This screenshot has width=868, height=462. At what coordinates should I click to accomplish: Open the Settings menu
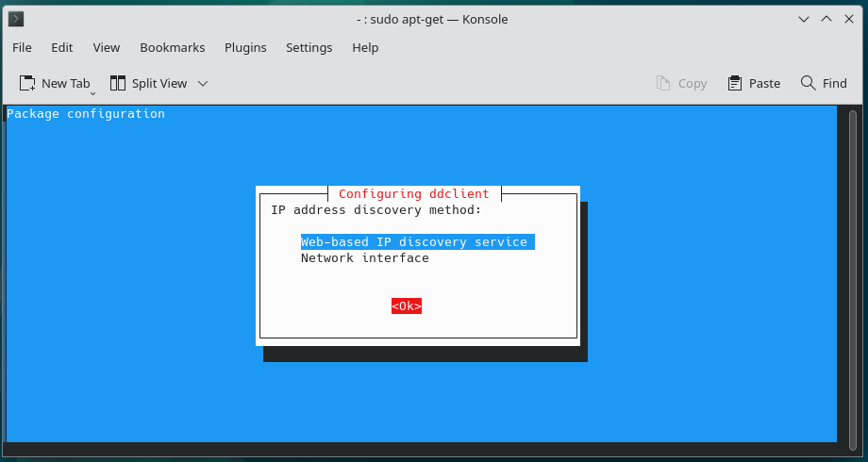pos(309,47)
